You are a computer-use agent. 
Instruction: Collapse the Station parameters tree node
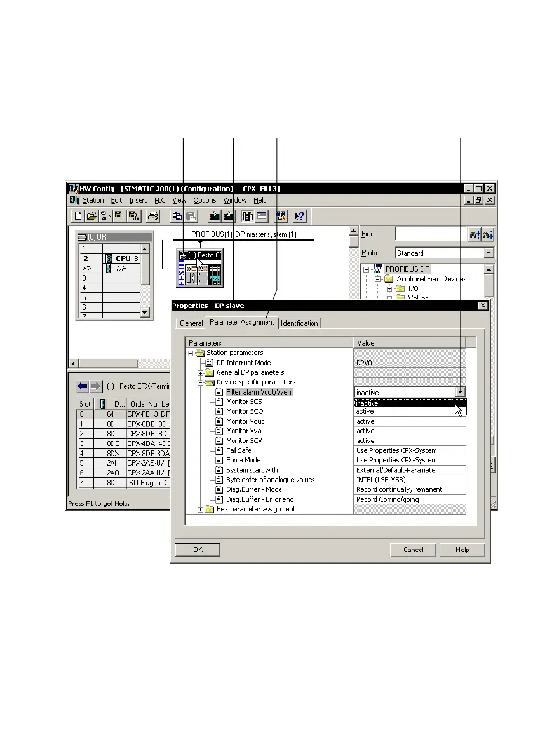tap(191, 353)
